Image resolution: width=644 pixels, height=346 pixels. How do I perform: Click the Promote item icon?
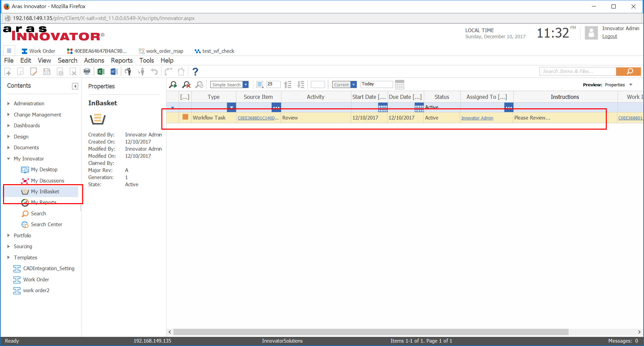point(168,71)
